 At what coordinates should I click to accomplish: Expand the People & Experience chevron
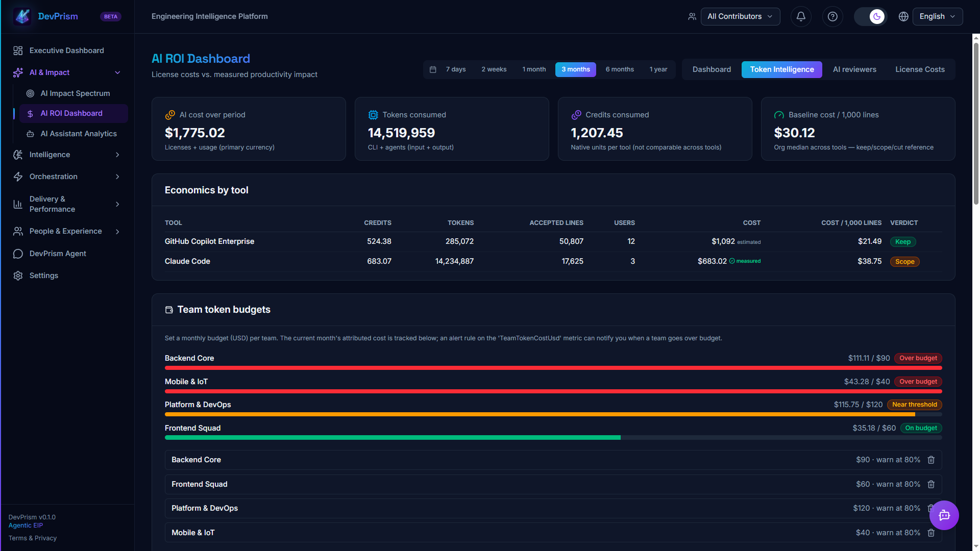click(x=117, y=232)
